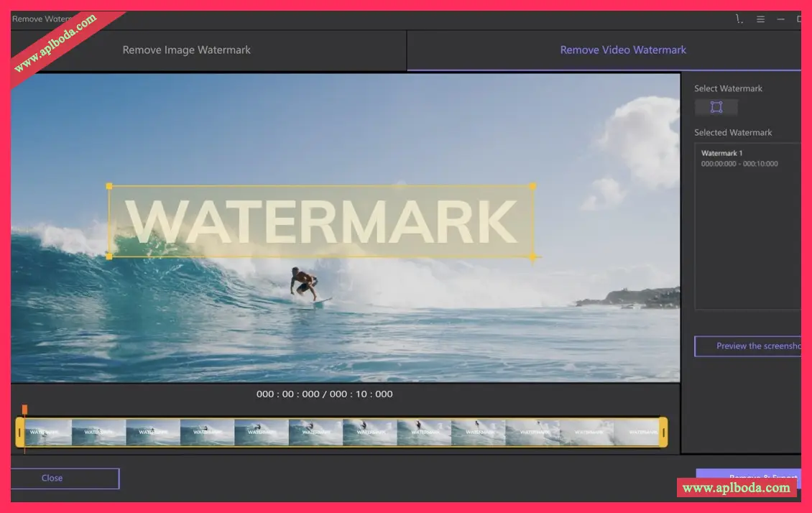This screenshot has height=513, width=812.
Task: Click the shopping cart icon in title bar
Action: 739,19
